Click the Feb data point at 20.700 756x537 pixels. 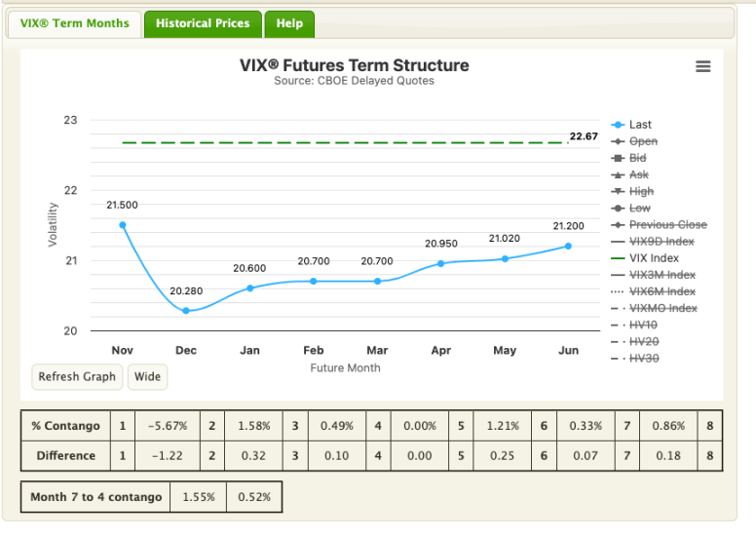point(314,282)
